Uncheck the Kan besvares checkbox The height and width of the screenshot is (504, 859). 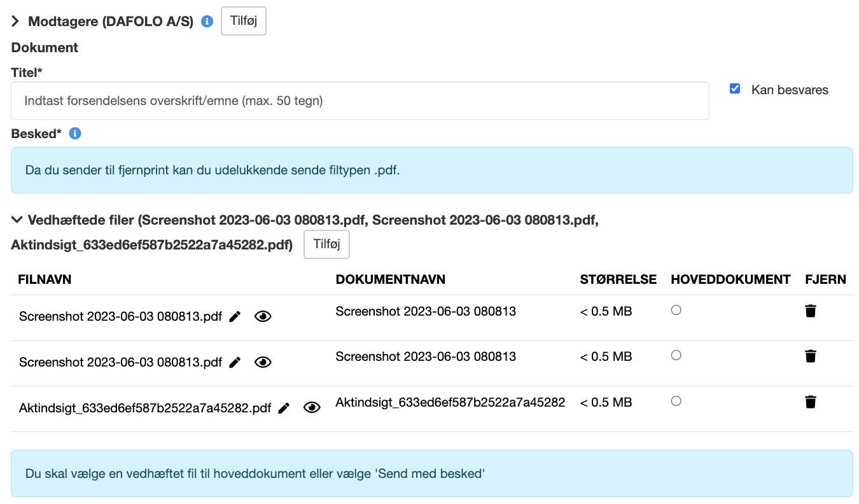(x=735, y=89)
